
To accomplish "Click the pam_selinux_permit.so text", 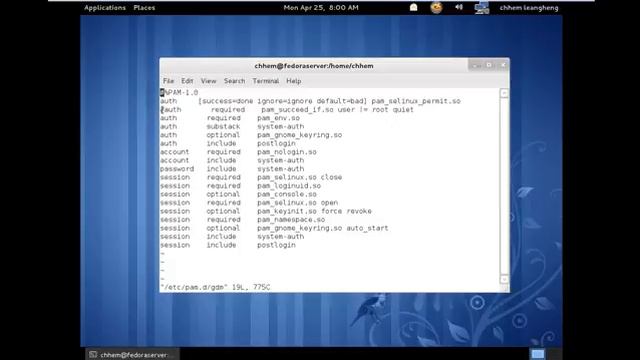I will [x=416, y=101].
